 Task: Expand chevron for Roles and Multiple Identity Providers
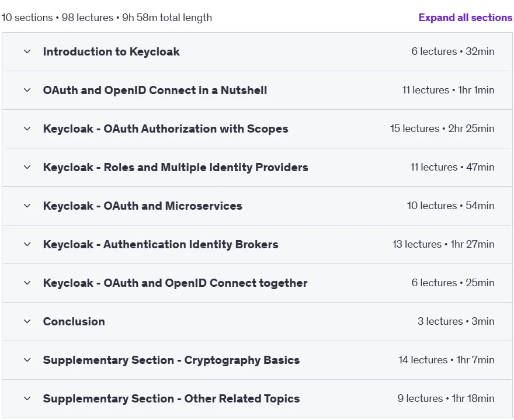coord(27,167)
